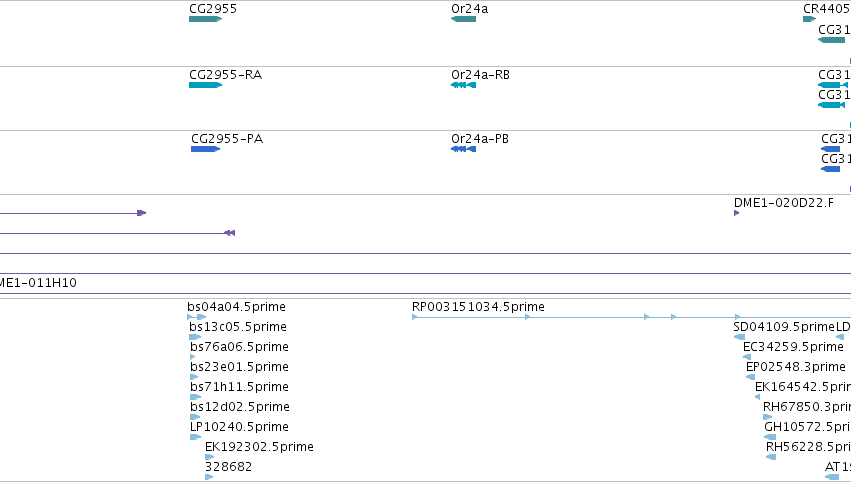Image resolution: width=851 pixels, height=482 pixels.
Task: Click the bs13c05.5prime label
Action: [238, 327]
